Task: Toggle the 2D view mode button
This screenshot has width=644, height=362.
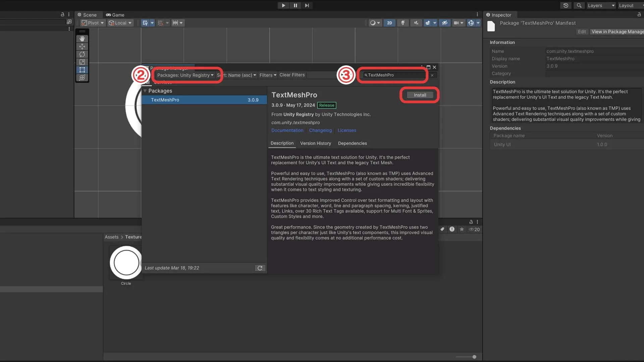Action: point(389,23)
